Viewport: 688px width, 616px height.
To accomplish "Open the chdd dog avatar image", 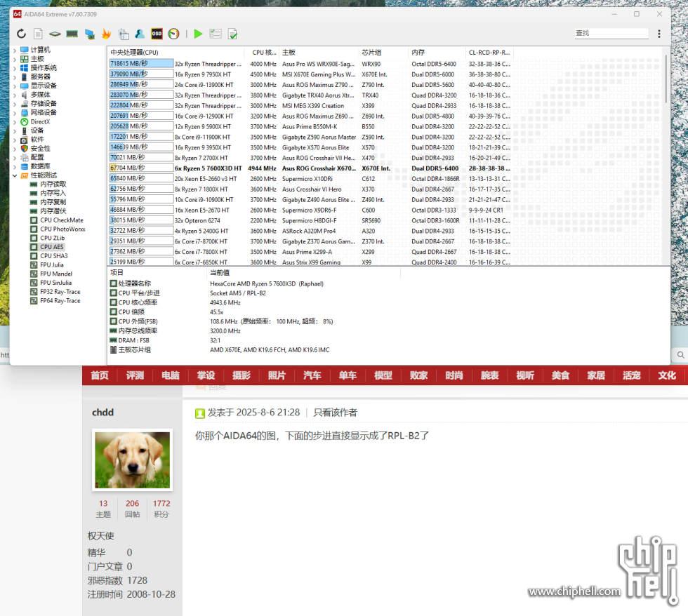I will [x=132, y=460].
